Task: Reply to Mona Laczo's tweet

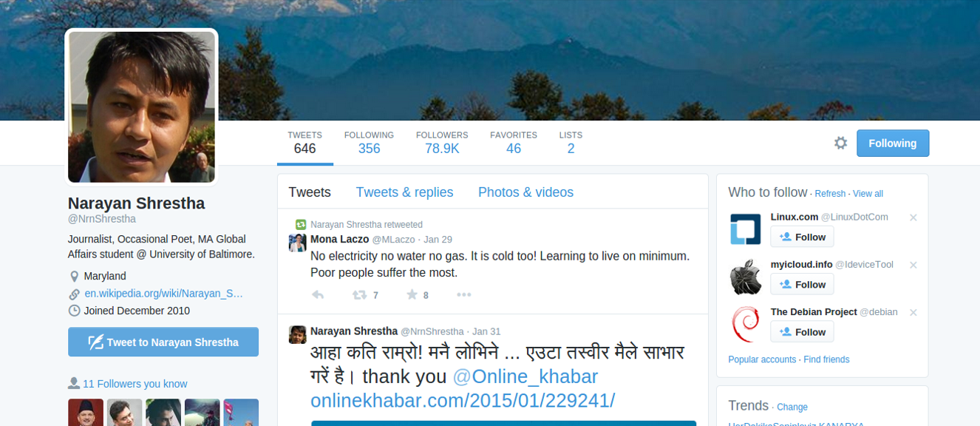Action: click(318, 294)
